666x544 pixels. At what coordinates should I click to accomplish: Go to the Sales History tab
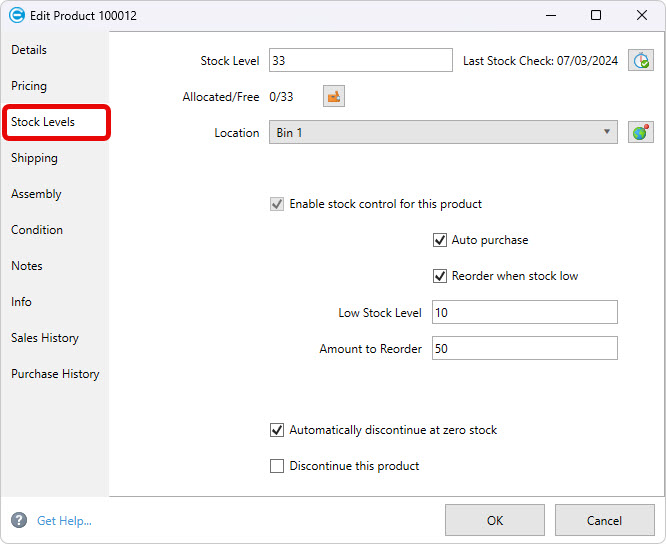[x=45, y=338]
